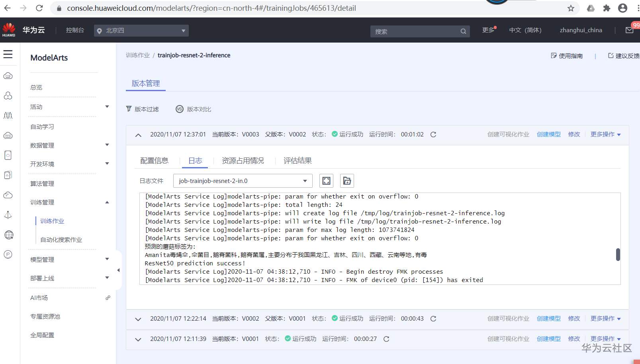Click the Huawei Cloud logo
Screen dimensions: 640x364
coord(9,30)
